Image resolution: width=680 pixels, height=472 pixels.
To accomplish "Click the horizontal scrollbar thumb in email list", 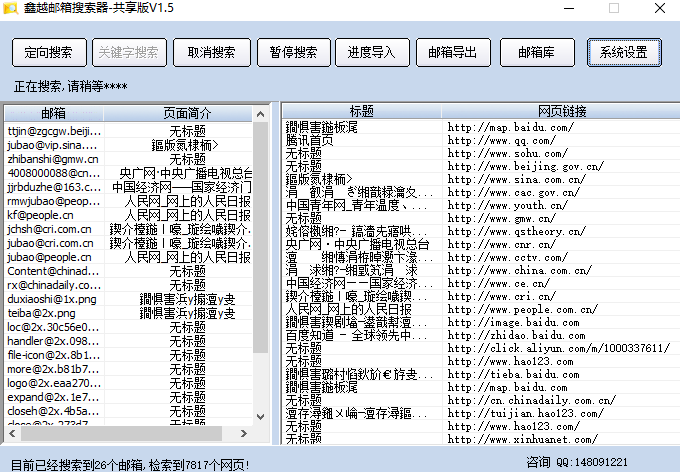I will (121, 433).
